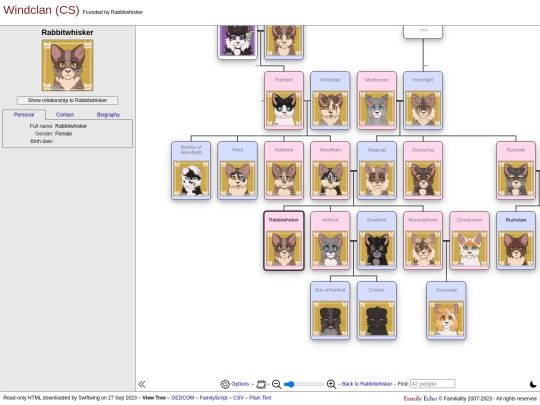Switch to the Biography tab
The width and height of the screenshot is (540, 405).
click(108, 115)
